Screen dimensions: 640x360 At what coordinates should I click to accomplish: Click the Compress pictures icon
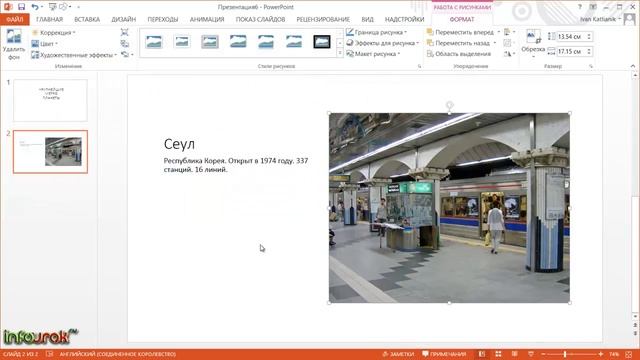coord(124,33)
